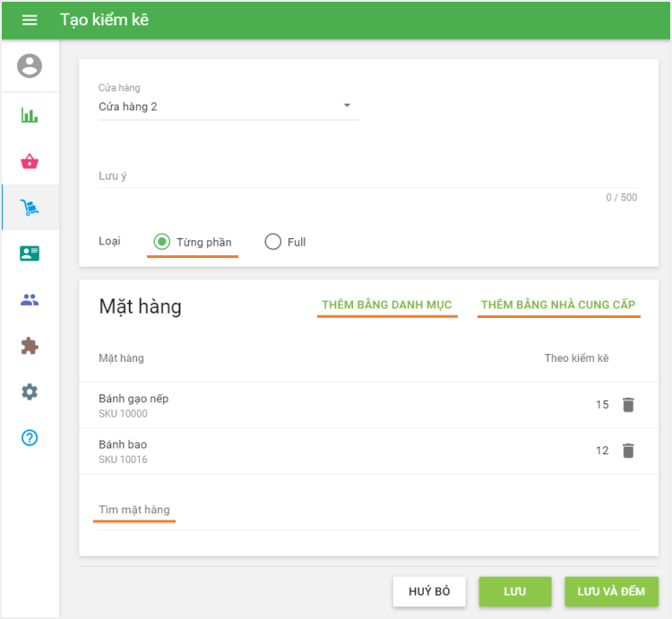Click THÊM BẰNG DANH MỤC link
The width and height of the screenshot is (672, 619).
[x=387, y=305]
